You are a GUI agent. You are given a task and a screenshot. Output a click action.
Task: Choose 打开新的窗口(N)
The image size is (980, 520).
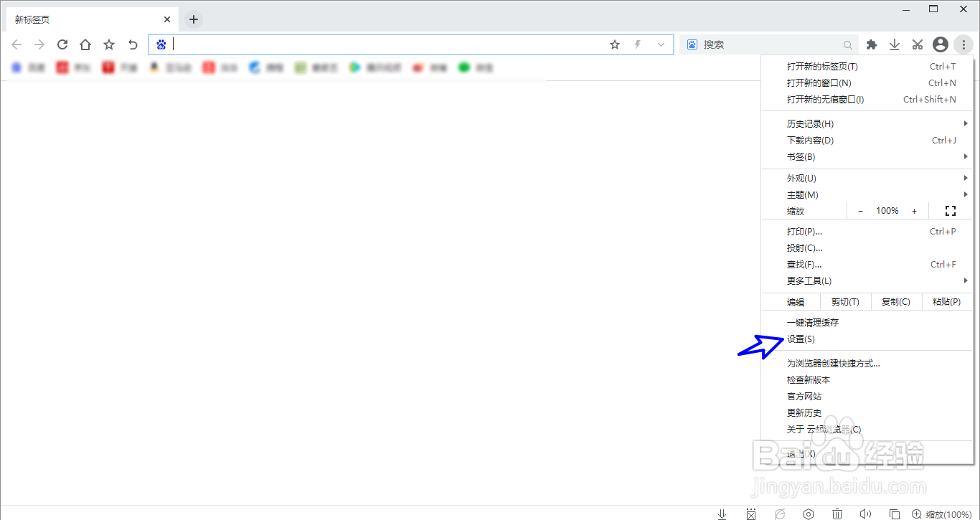[867, 82]
